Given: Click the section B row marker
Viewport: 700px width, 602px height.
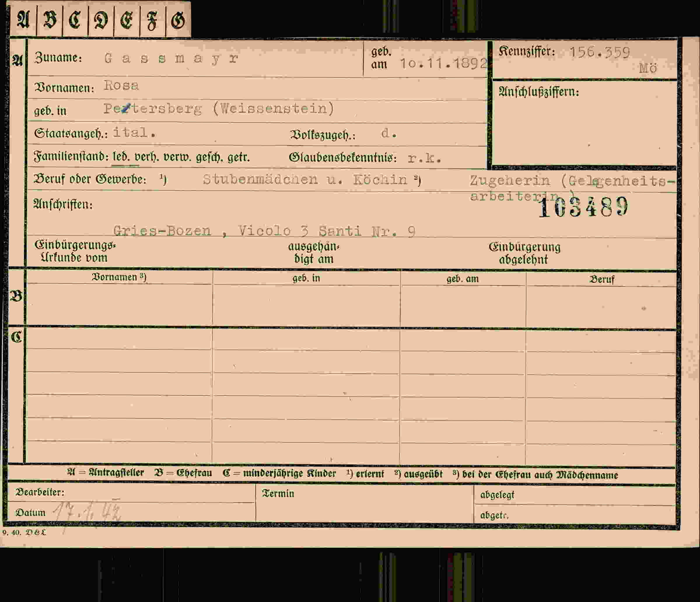Looking at the screenshot, I should (x=16, y=296).
